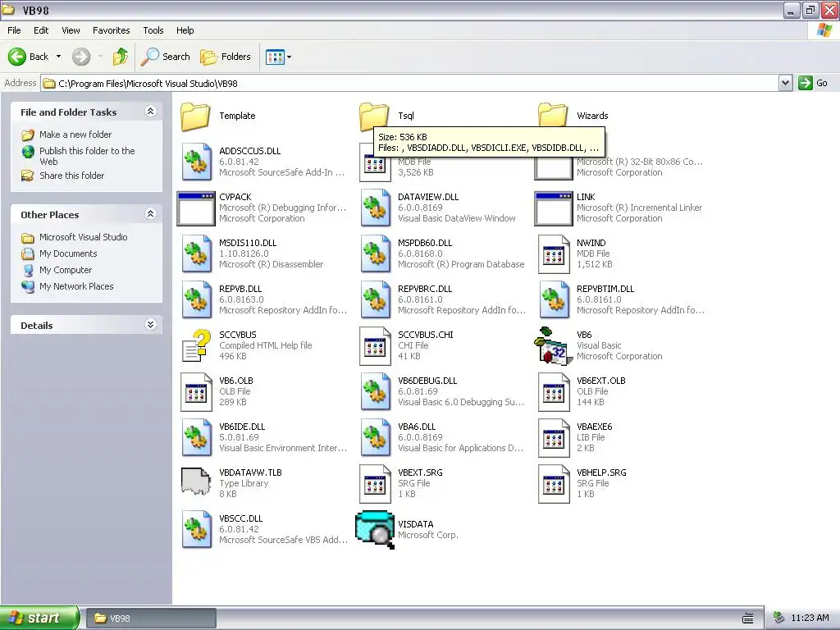Open the File menu

[x=14, y=30]
